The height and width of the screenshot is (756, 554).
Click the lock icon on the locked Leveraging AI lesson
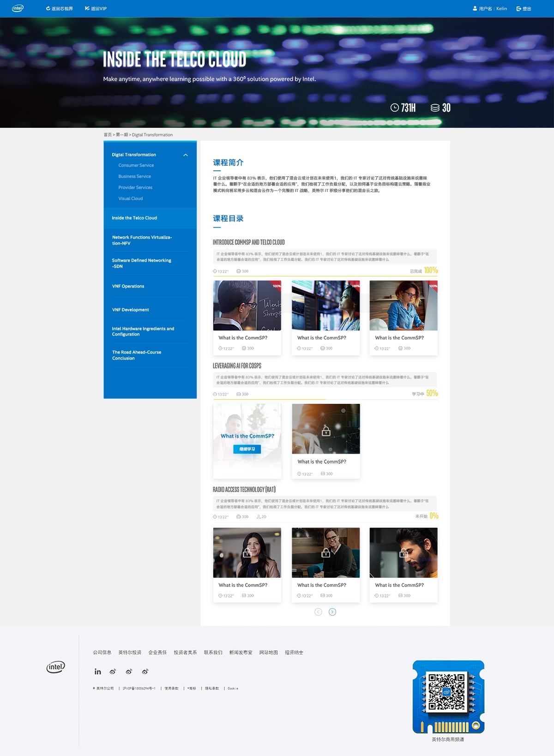pyautogui.click(x=326, y=431)
